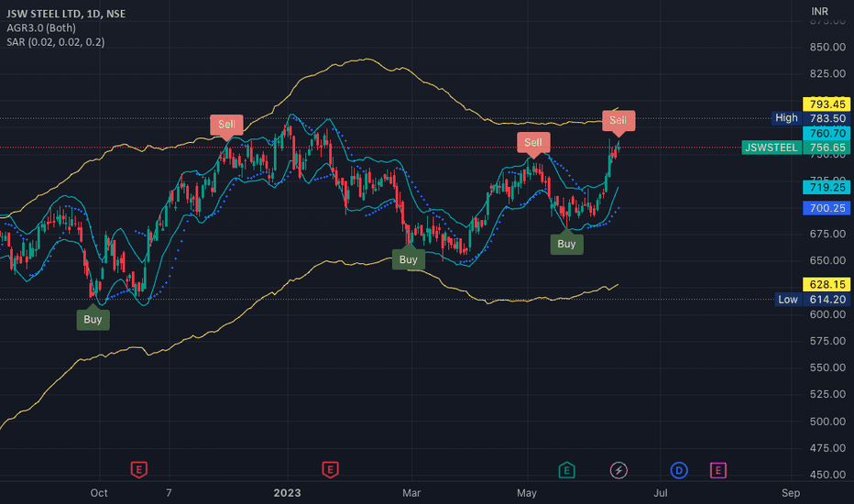Click the red earnings E marker near 2023
The height and width of the screenshot is (504, 854).
coord(330,470)
